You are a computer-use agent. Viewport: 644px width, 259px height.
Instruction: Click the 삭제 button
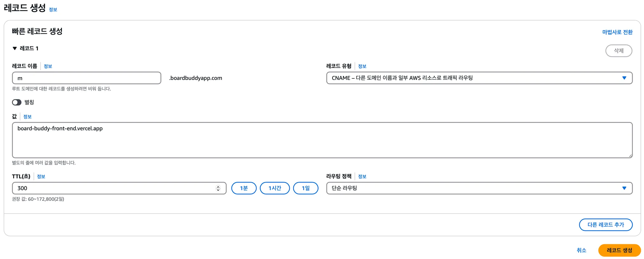619,51
